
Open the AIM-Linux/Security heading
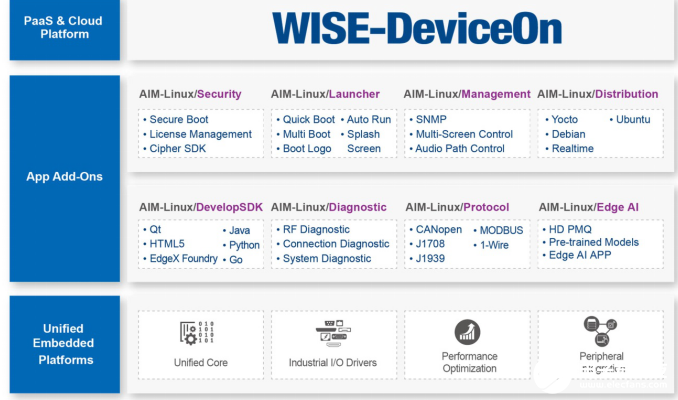coord(190,94)
